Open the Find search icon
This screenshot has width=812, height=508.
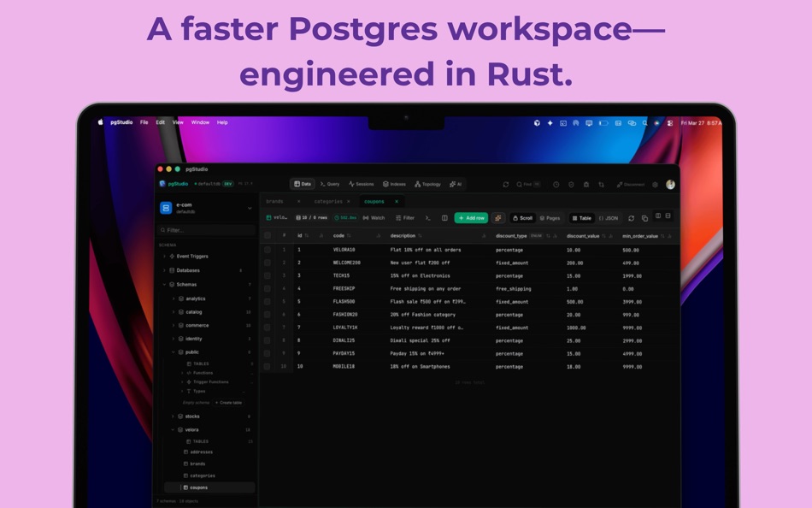click(x=520, y=185)
